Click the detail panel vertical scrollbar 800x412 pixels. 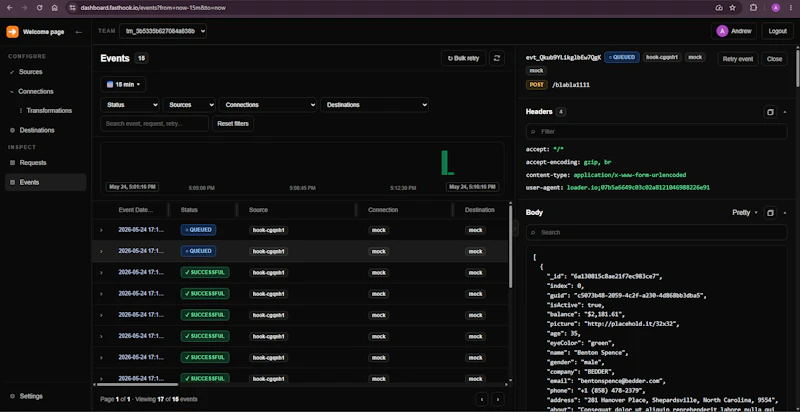coord(797,66)
